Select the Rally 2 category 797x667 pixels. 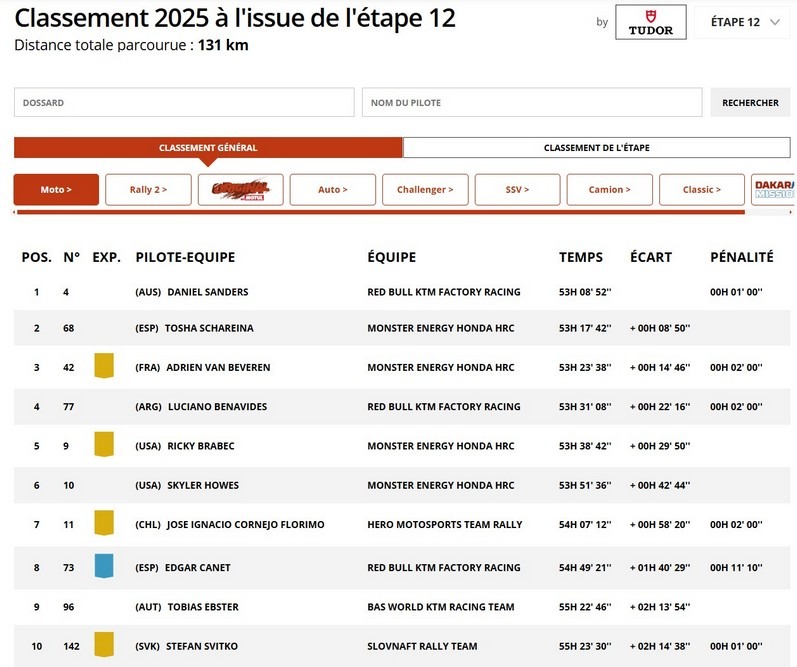point(148,190)
